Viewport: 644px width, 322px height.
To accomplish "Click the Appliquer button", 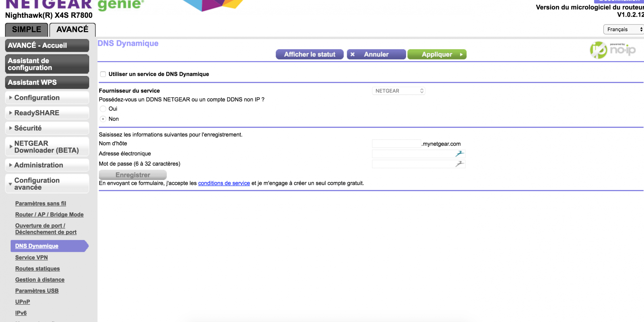I will (437, 54).
